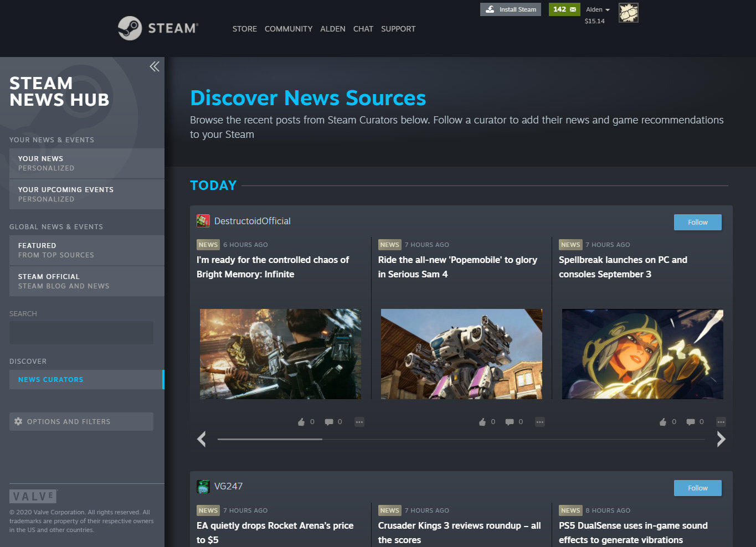Follow the DestructoidOfficial curator
Viewport: 756px width, 547px height.
click(x=697, y=222)
